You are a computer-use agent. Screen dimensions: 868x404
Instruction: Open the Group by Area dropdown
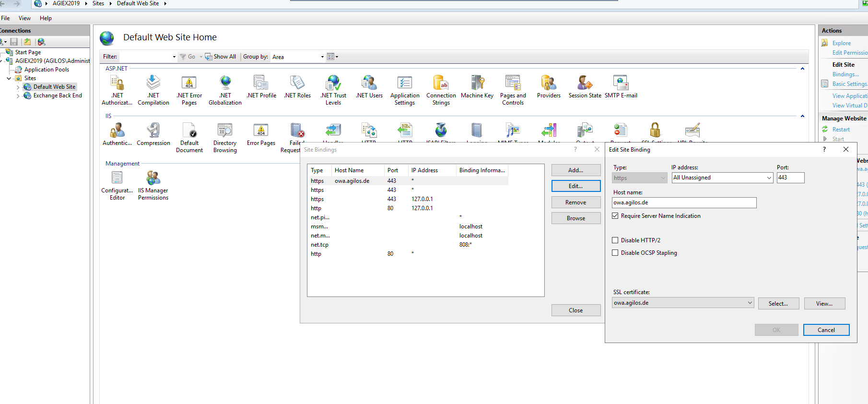click(298, 57)
